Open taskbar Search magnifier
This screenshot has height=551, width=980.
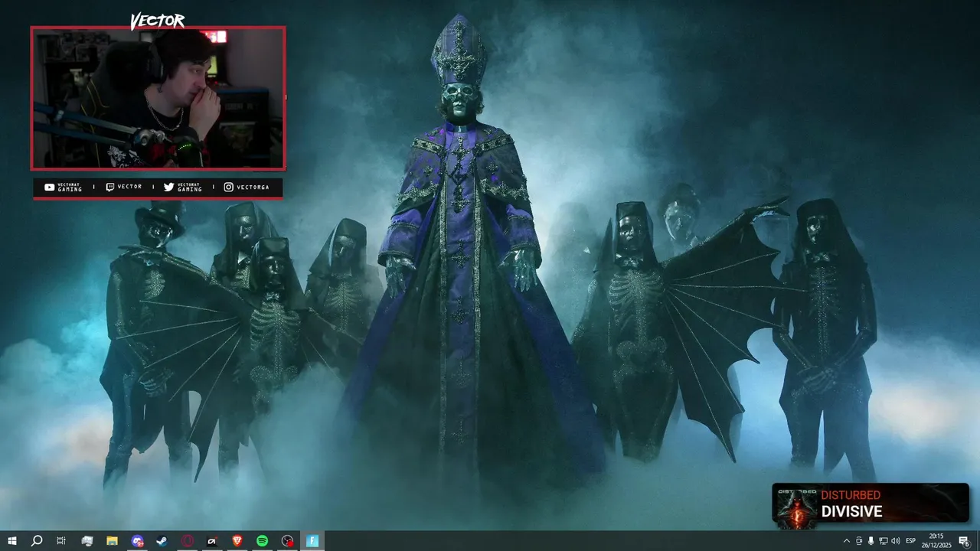point(36,541)
